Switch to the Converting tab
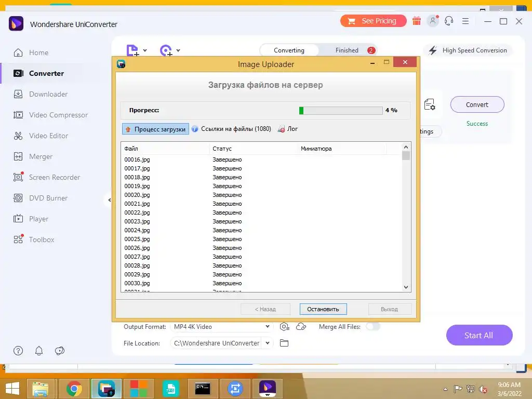 coord(289,50)
